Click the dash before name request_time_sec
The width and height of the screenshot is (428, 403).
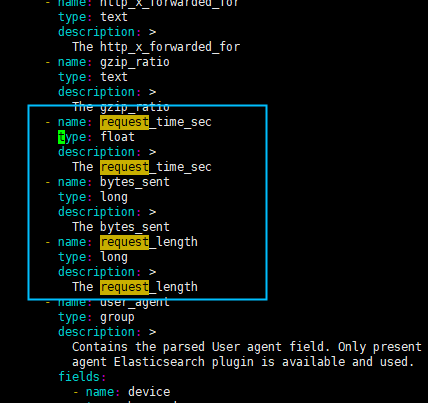(x=48, y=122)
